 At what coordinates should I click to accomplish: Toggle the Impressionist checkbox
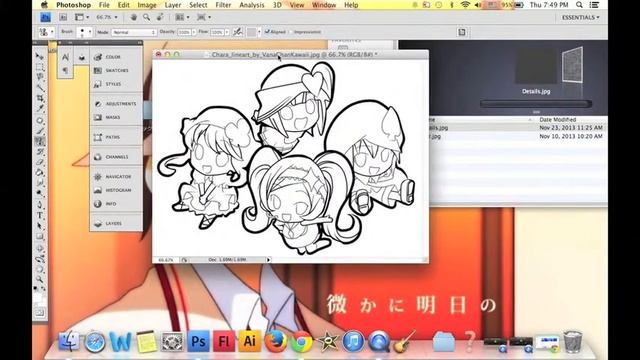[x=291, y=32]
